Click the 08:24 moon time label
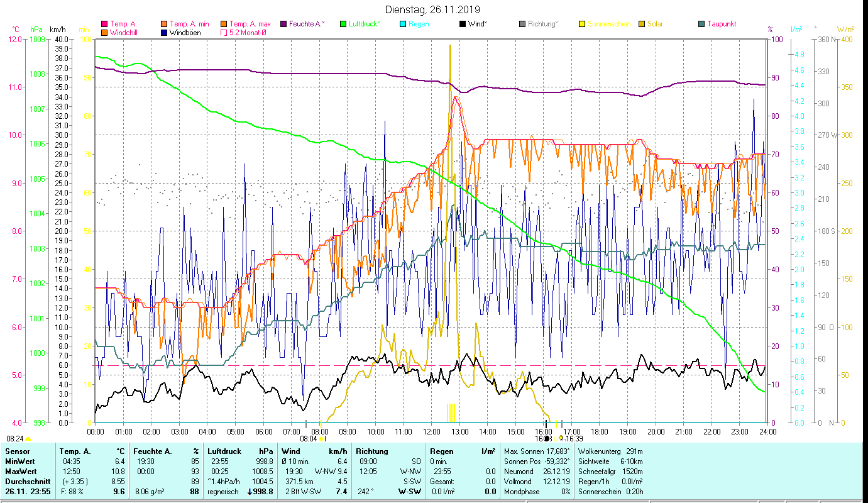868x503 pixels. coord(15,438)
